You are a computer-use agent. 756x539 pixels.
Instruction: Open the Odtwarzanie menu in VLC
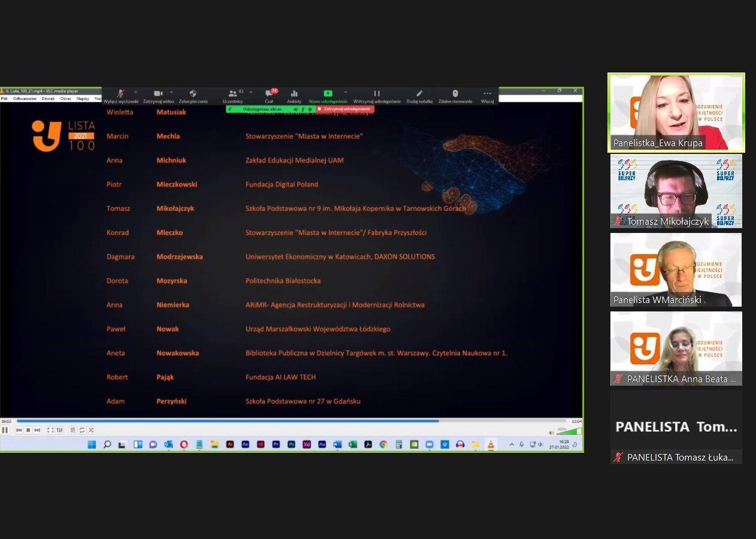point(25,98)
